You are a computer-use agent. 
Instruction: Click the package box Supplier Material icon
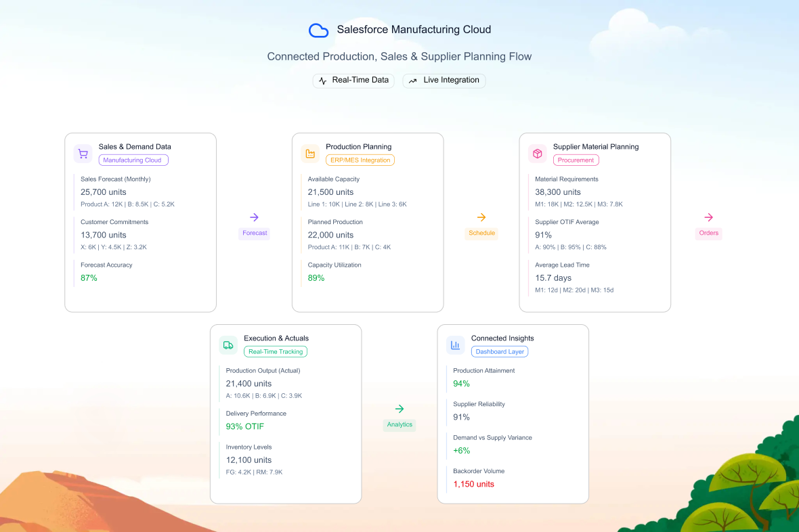click(537, 154)
